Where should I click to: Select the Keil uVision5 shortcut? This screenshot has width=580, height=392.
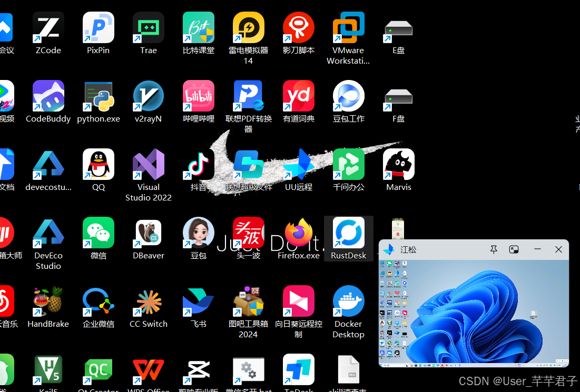[x=48, y=369]
